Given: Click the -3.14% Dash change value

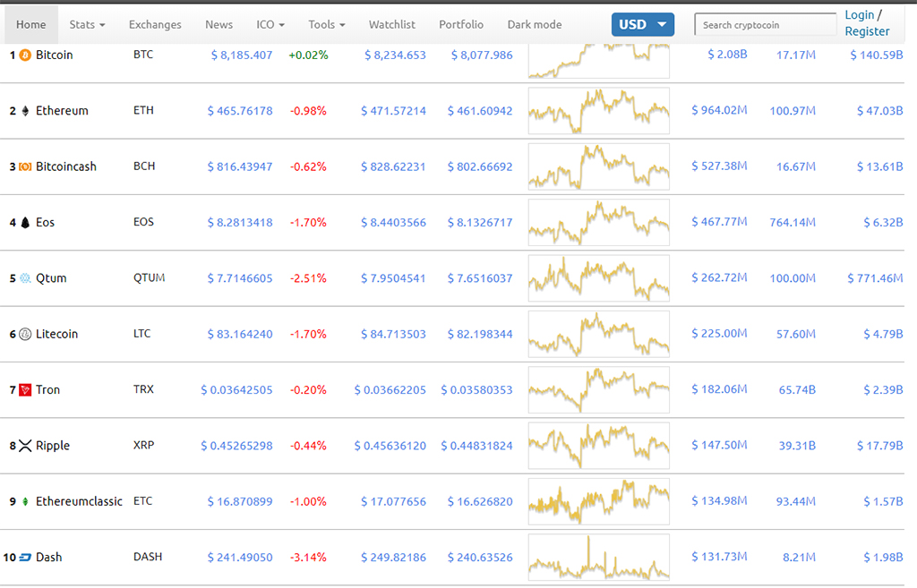Looking at the screenshot, I should point(308,557).
